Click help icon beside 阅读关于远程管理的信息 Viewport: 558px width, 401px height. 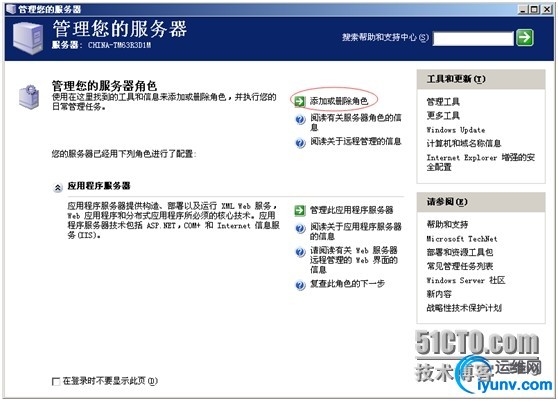[x=300, y=143]
